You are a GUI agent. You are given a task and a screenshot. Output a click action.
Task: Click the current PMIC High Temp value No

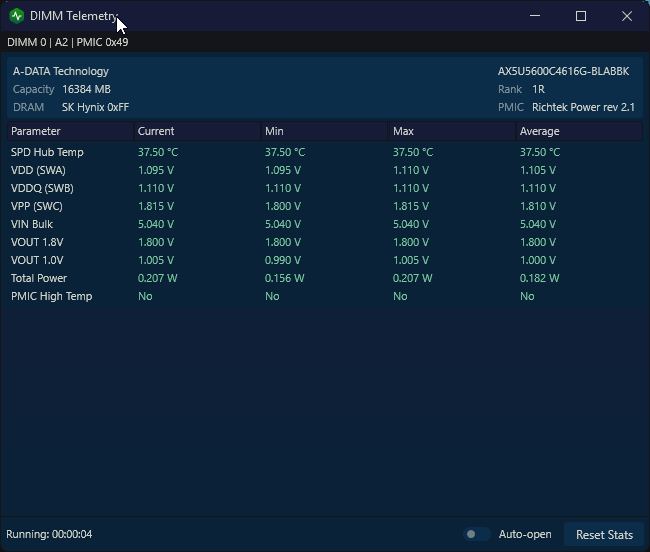pyautogui.click(x=145, y=296)
